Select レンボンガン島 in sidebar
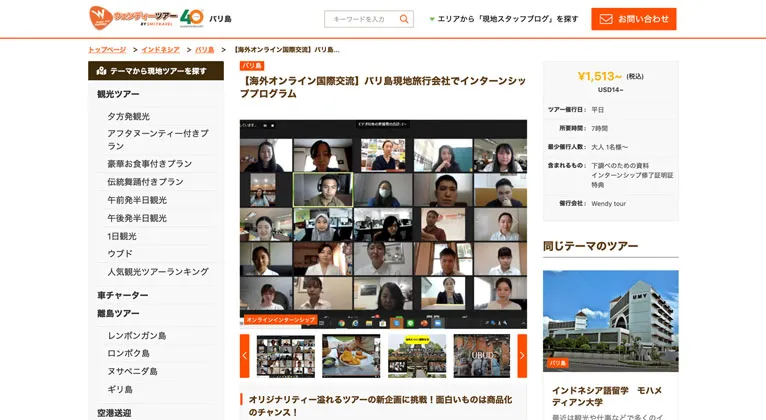766x420 pixels. pos(137,336)
